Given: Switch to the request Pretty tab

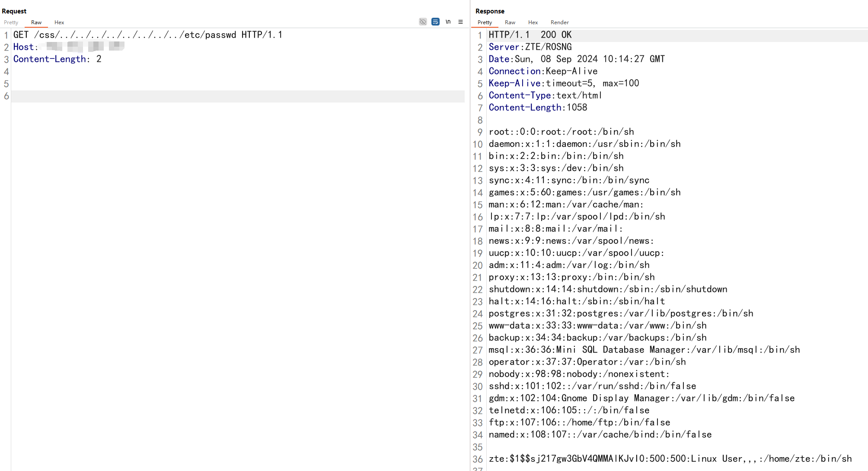Looking at the screenshot, I should tap(11, 22).
